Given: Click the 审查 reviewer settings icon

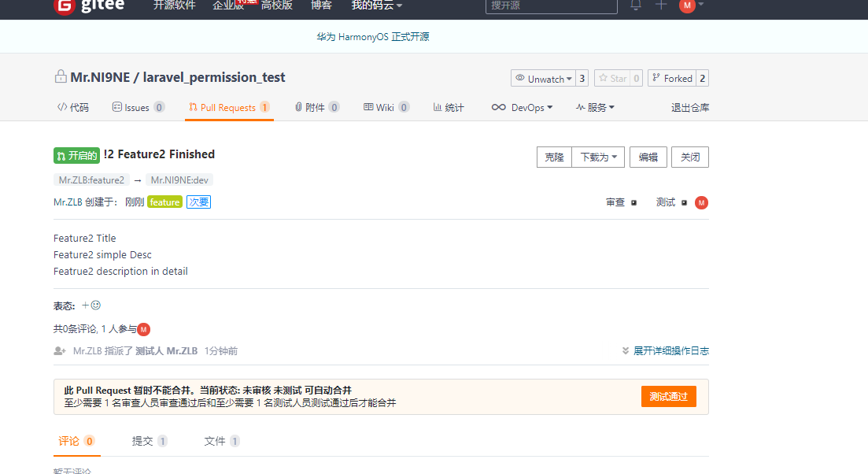Looking at the screenshot, I should 634,202.
